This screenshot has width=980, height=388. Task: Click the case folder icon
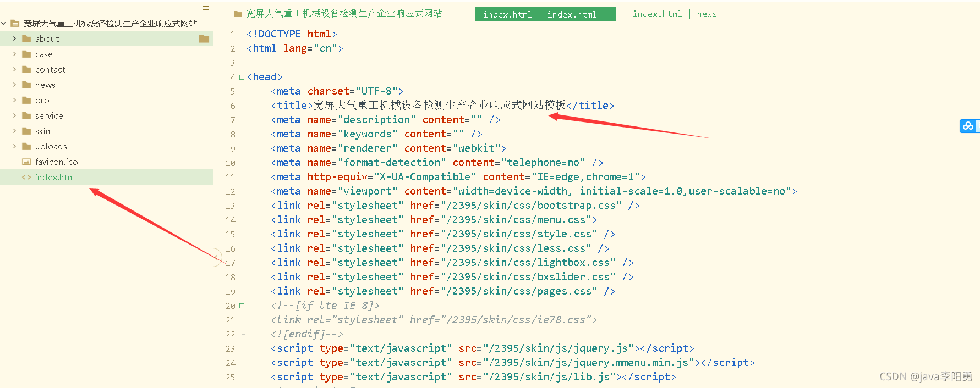[26, 54]
